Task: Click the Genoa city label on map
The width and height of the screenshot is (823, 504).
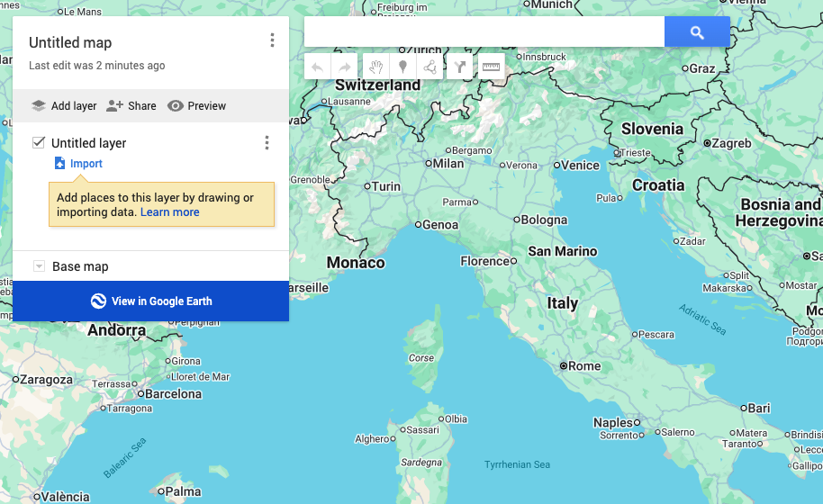Action: [439, 225]
